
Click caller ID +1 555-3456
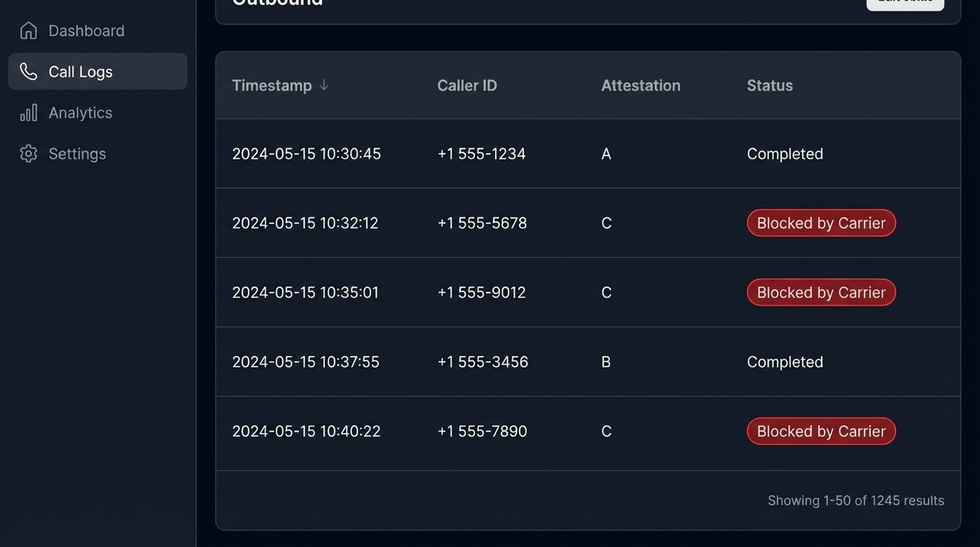[482, 362]
